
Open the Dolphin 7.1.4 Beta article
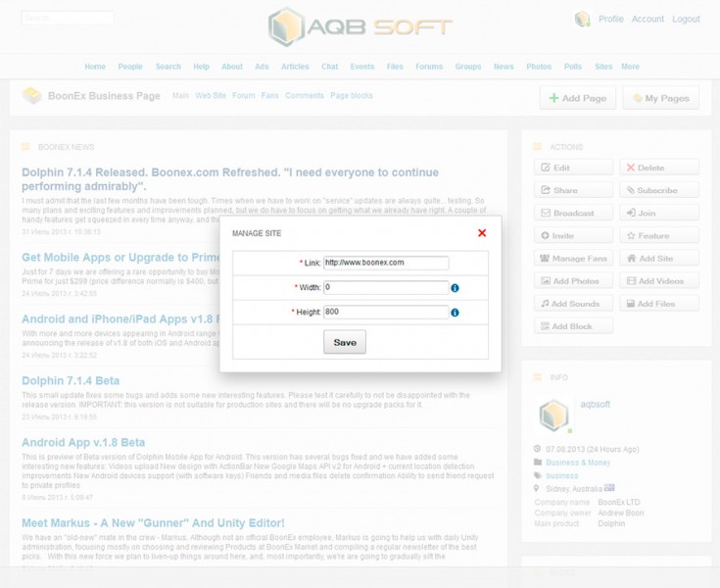pos(71,381)
